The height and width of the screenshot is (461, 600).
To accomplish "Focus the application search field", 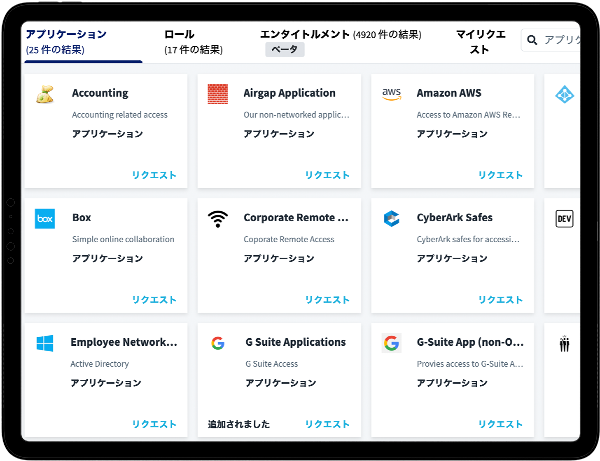I will point(551,40).
